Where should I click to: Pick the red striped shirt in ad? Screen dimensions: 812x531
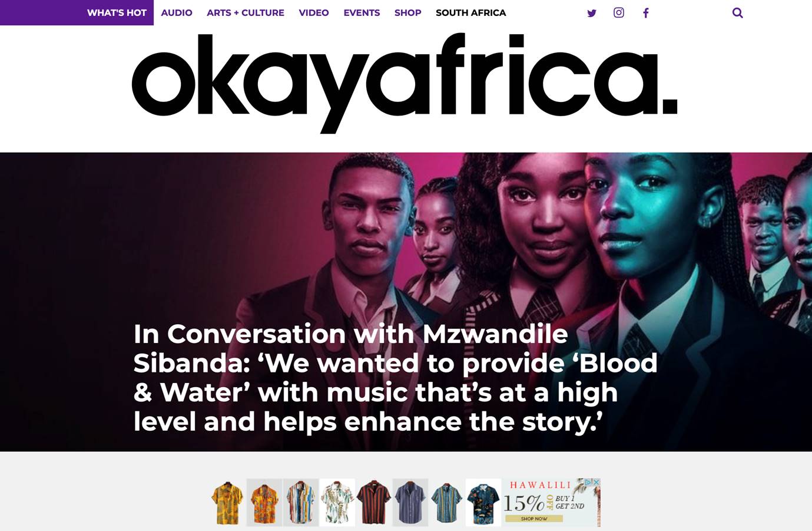click(373, 503)
